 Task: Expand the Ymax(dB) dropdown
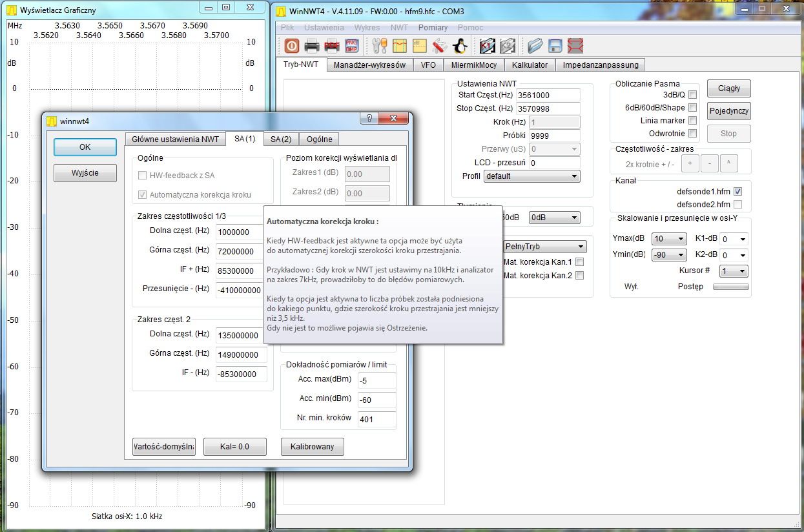click(668, 239)
